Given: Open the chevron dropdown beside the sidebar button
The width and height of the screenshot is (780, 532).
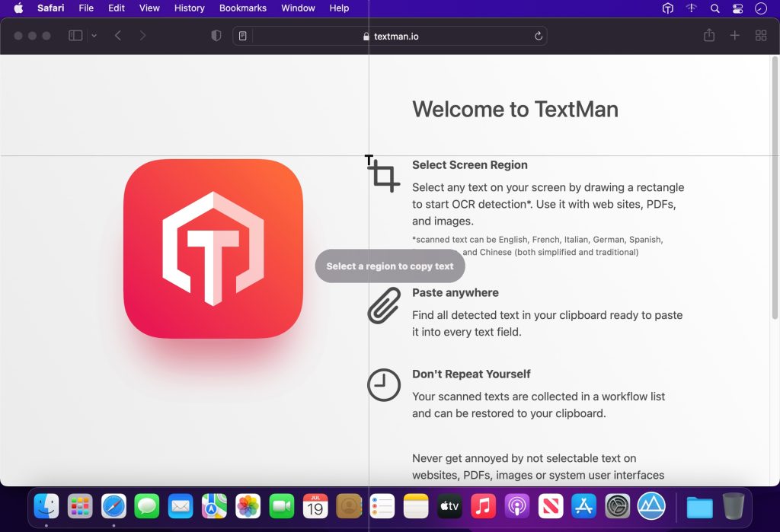Looking at the screenshot, I should pos(94,35).
